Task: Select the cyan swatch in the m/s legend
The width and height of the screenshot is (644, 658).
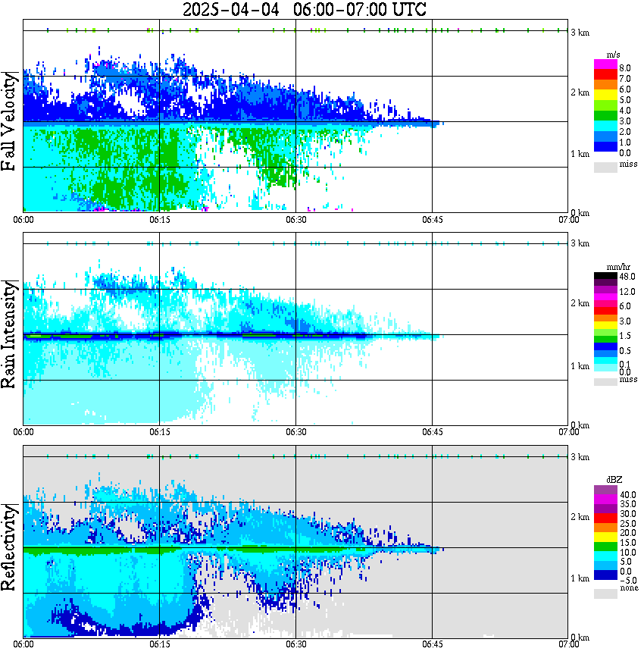Action: click(605, 126)
